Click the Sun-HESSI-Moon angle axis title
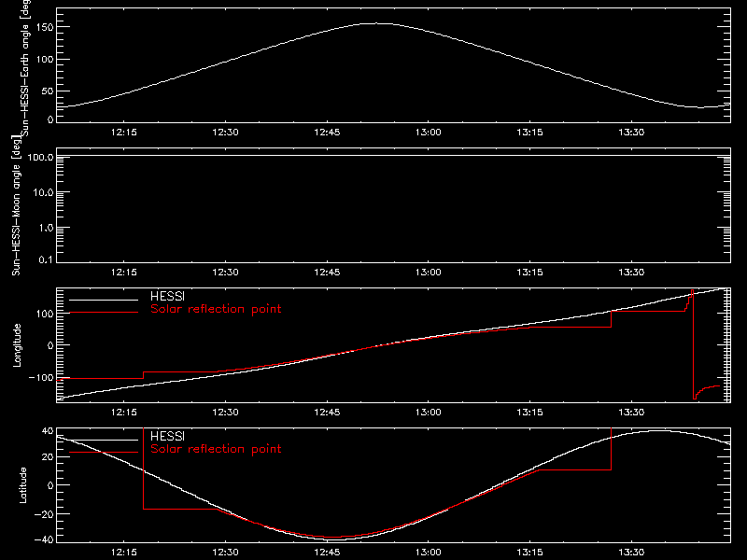This screenshot has height=560, width=747. pos(16,205)
